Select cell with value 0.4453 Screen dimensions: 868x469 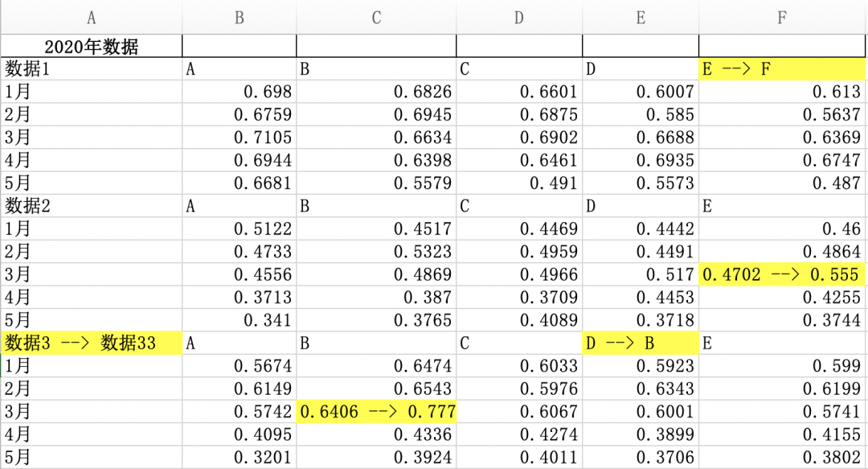[x=641, y=297]
